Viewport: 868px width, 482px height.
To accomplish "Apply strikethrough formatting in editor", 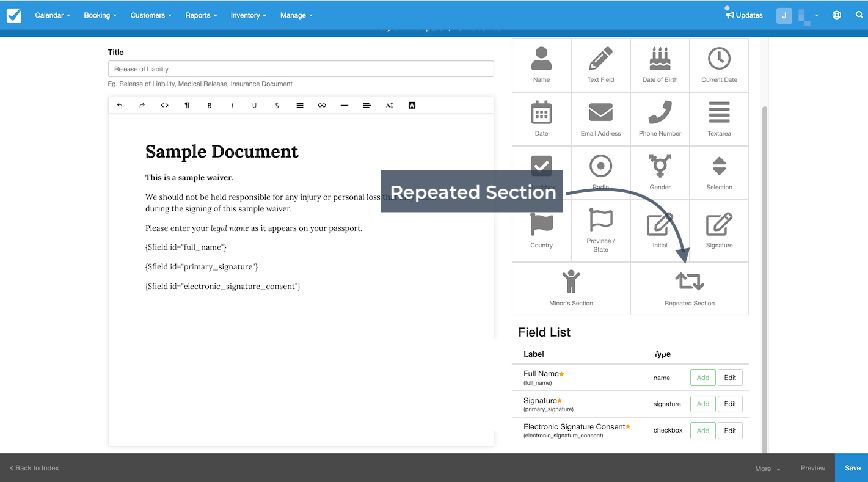I will pos(277,106).
